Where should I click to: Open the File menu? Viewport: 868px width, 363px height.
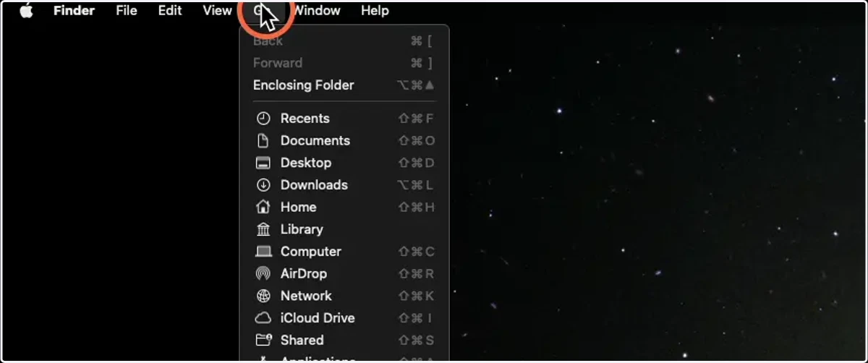[x=127, y=11]
